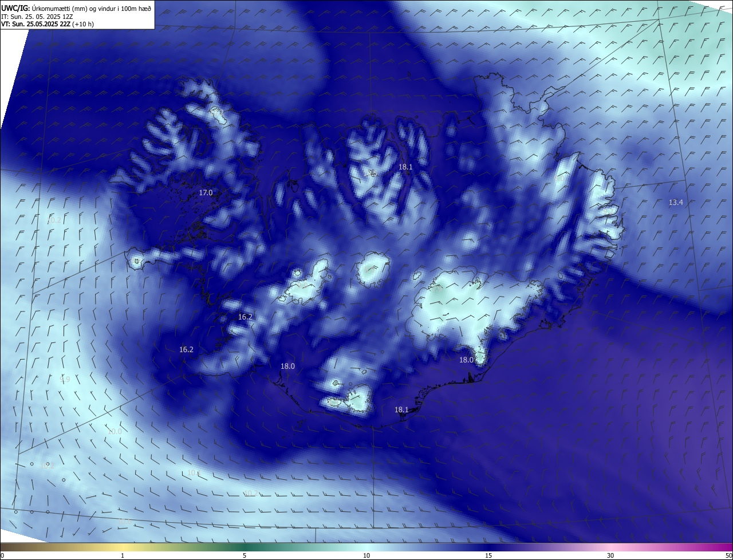Click the faint 9.9 value label

[65, 379]
